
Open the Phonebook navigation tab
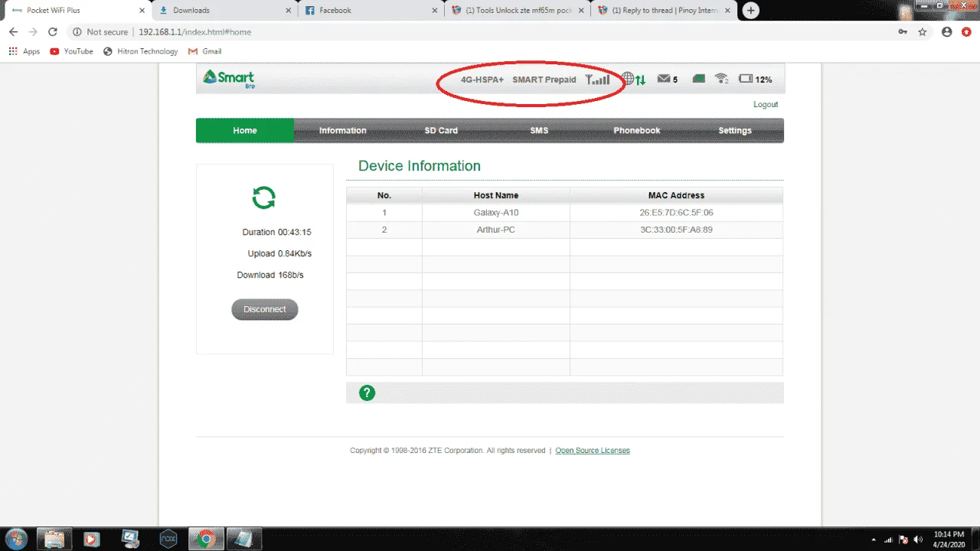point(637,130)
